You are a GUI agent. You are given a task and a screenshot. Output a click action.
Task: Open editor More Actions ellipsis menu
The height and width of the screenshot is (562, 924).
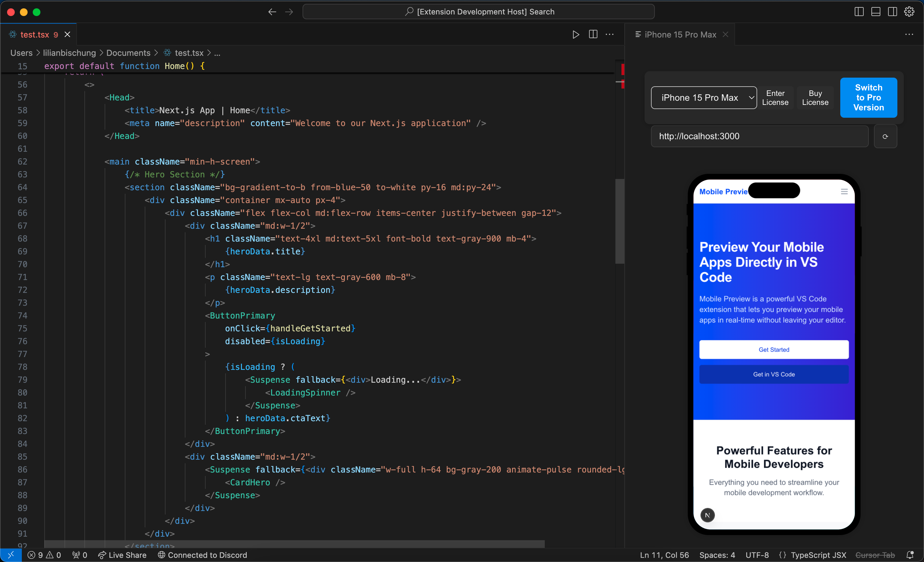[x=610, y=35]
